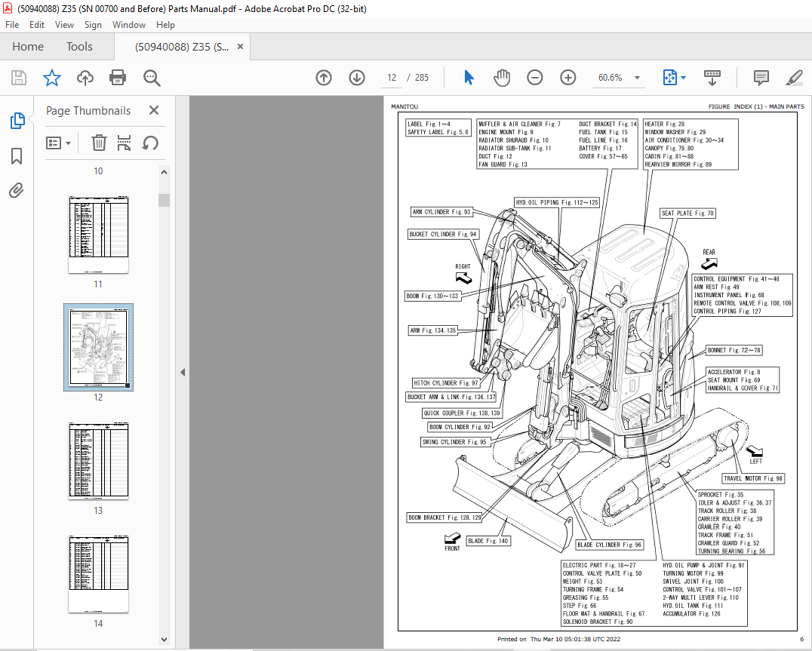Click 'BLADE CYLINDER Fig. 96' label
The height and width of the screenshot is (651, 812).
point(609,545)
